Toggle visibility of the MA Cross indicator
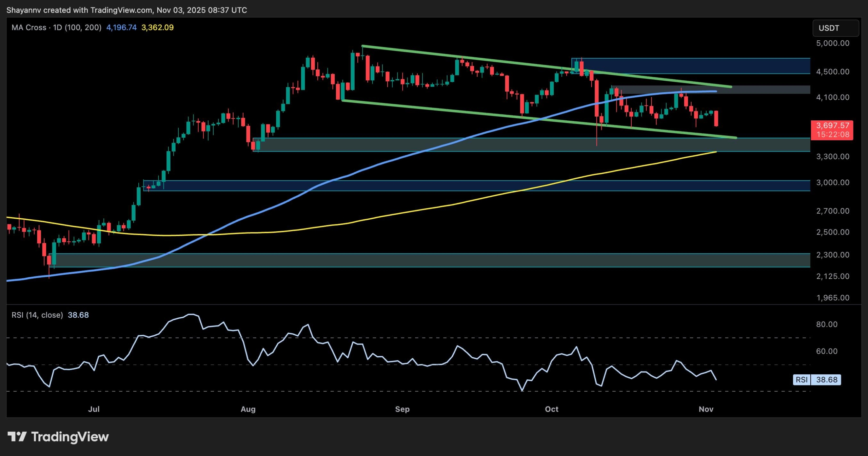 29,28
